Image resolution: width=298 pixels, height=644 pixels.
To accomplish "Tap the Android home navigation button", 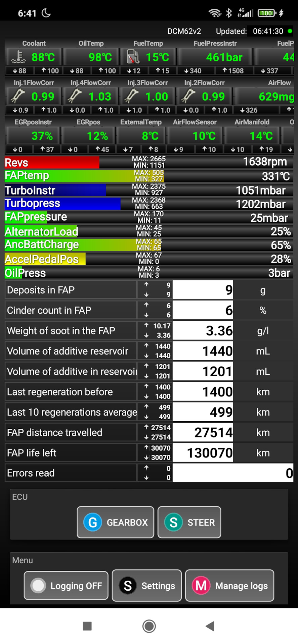I will [x=149, y=626].
